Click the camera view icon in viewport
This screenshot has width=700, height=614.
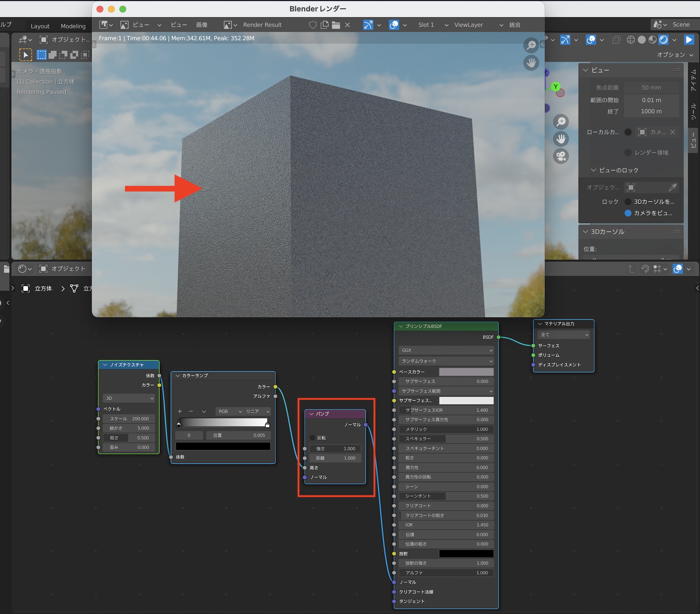click(561, 156)
